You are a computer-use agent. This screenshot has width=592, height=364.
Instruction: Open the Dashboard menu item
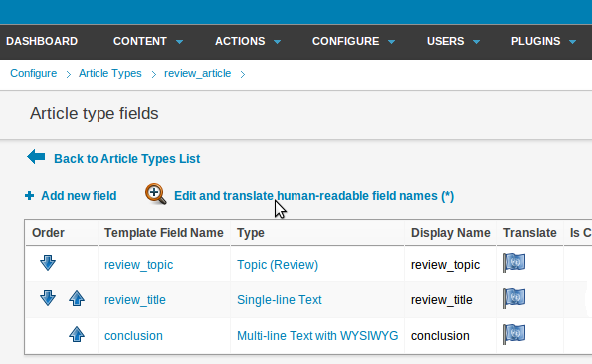click(42, 41)
